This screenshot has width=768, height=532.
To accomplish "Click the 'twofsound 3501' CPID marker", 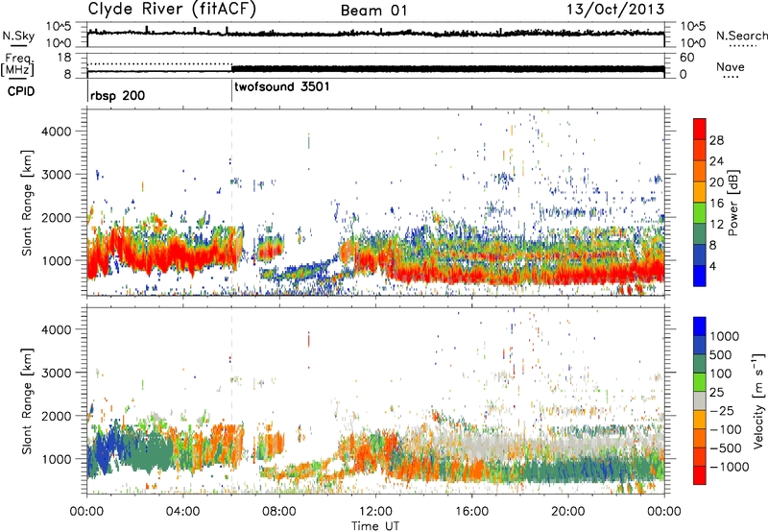I will (282, 87).
